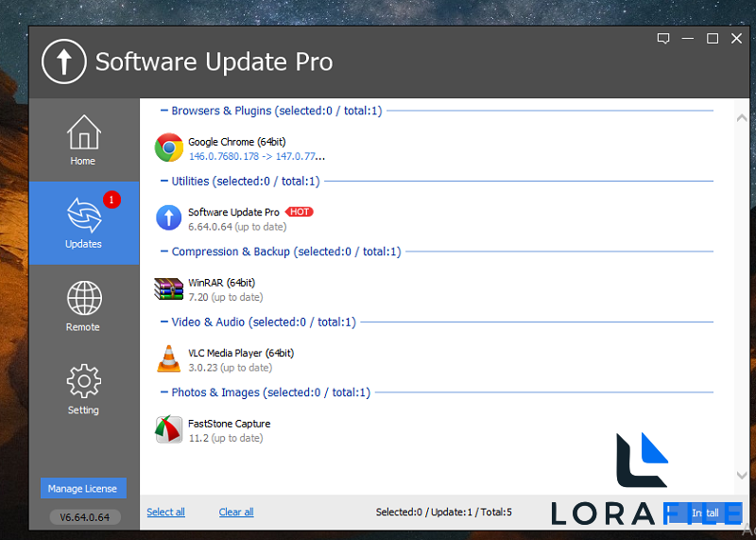This screenshot has height=540, width=756.
Task: Click the 7.20 (up to date) text
Action: tap(226, 297)
